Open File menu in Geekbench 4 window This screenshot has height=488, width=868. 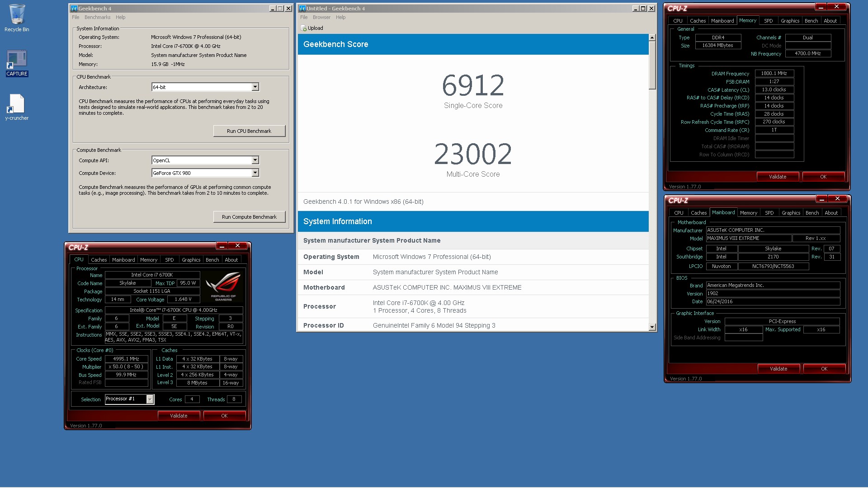75,17
